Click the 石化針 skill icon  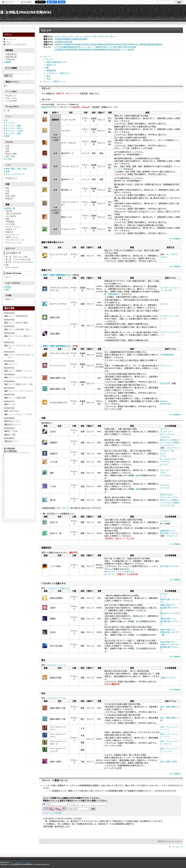(x=45, y=632)
